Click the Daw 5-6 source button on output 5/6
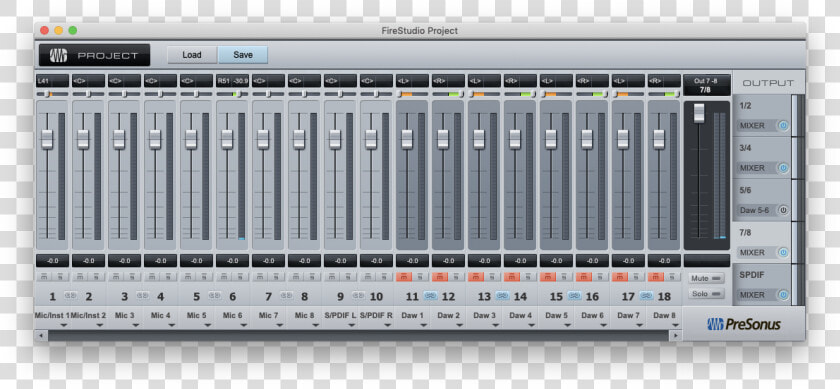The height and width of the screenshot is (389, 840). (x=755, y=211)
